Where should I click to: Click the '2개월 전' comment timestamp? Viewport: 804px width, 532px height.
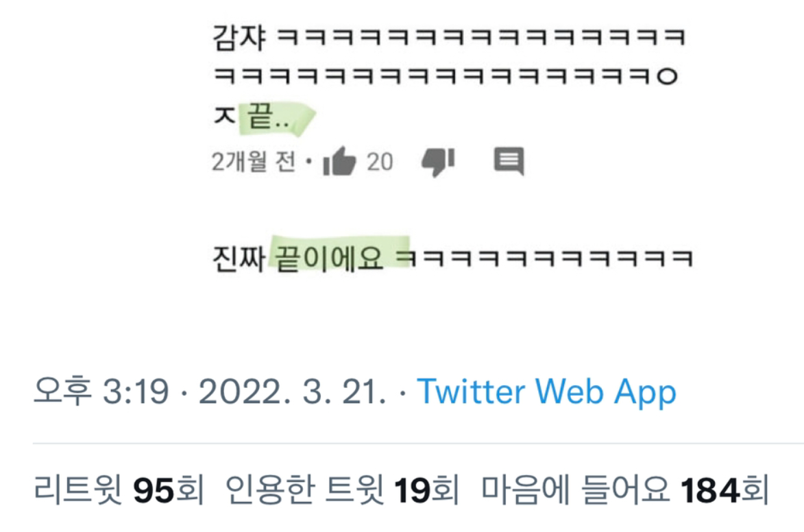[254, 162]
